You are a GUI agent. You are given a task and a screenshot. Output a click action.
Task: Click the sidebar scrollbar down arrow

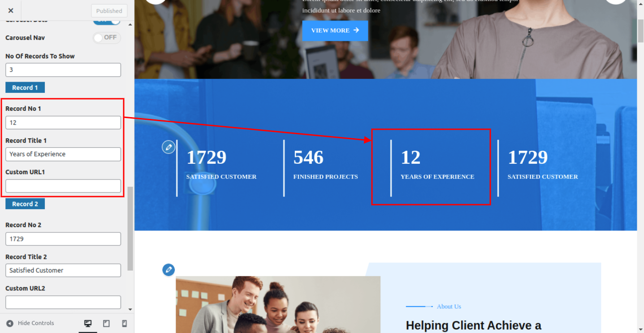130,310
